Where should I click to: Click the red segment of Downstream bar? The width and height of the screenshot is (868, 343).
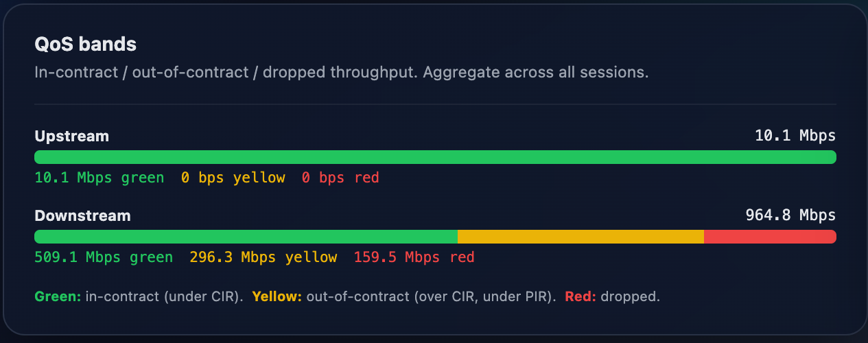(770, 236)
